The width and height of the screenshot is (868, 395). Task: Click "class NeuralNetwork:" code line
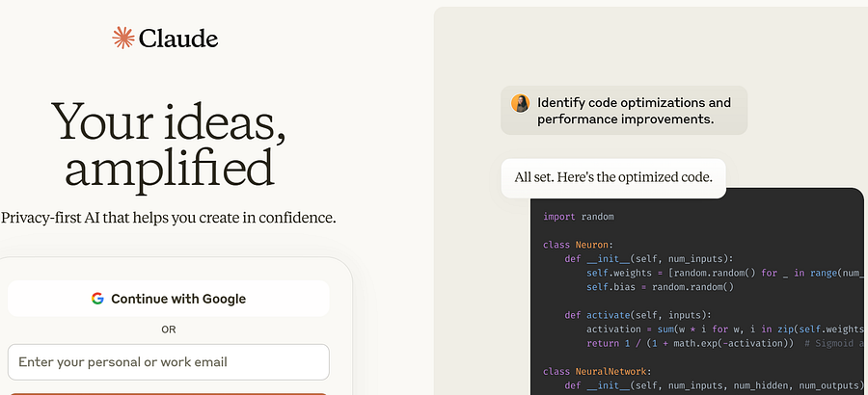597,371
